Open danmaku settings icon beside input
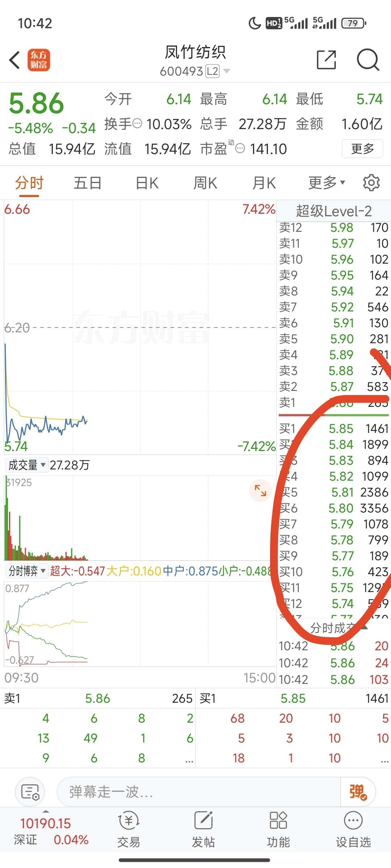The width and height of the screenshot is (391, 868). (x=30, y=792)
